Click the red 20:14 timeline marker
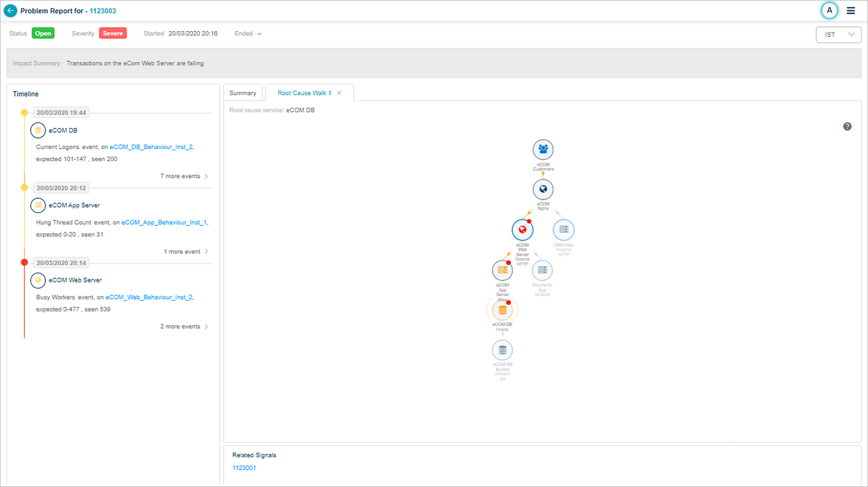 tap(25, 262)
